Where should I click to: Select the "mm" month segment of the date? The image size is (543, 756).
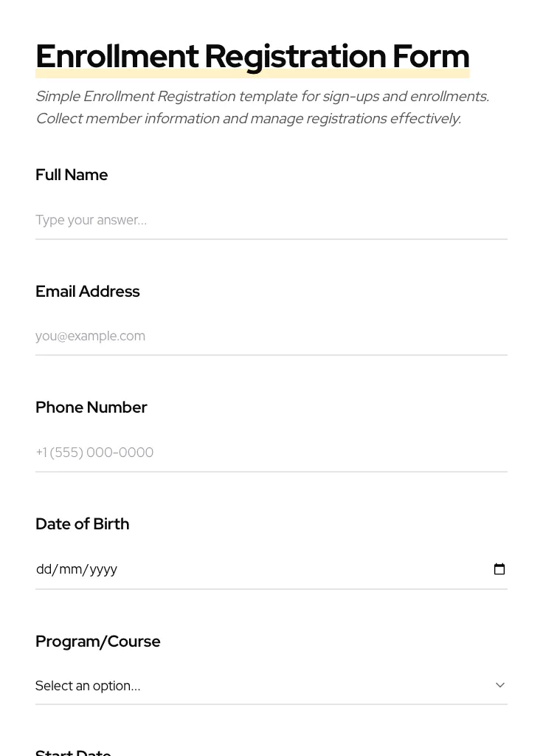(70, 569)
